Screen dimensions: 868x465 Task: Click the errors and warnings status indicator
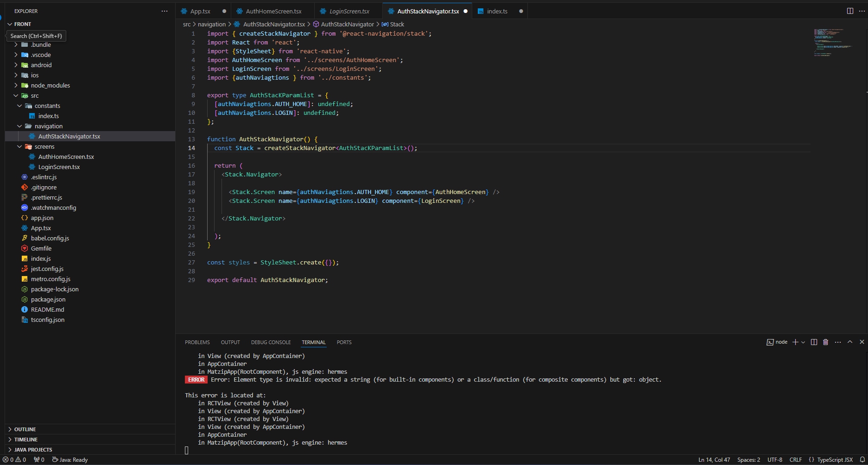coord(14,460)
